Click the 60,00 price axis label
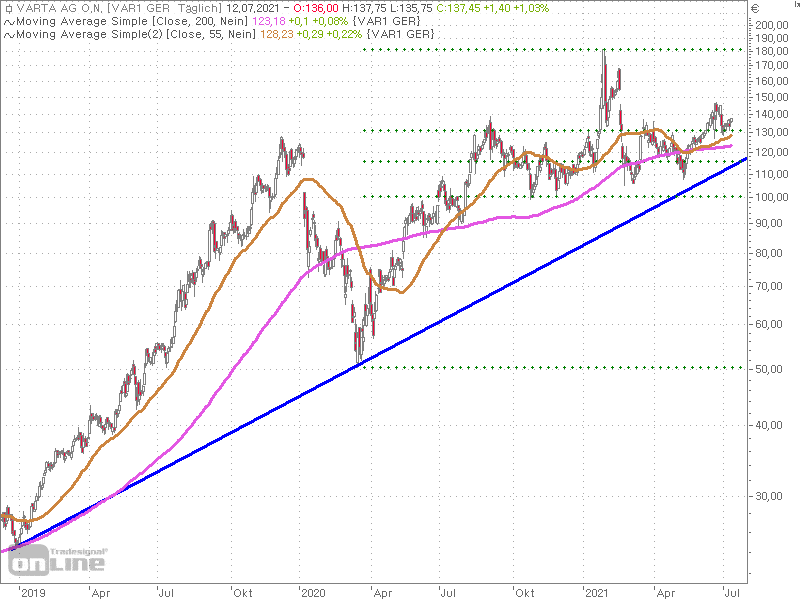Viewport: 800px width, 600px height. click(x=769, y=324)
